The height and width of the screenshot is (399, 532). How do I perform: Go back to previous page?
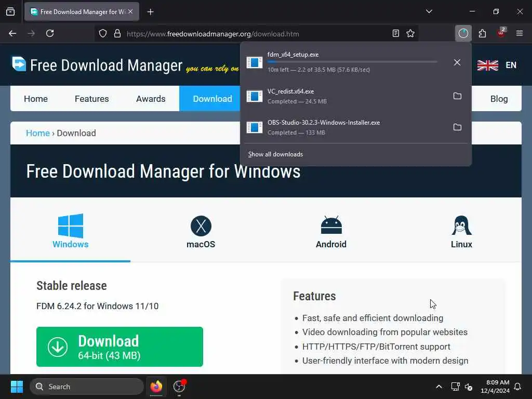point(12,33)
